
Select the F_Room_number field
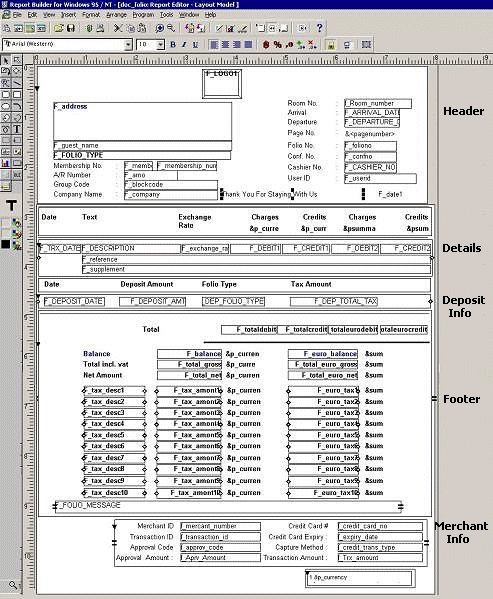point(378,104)
